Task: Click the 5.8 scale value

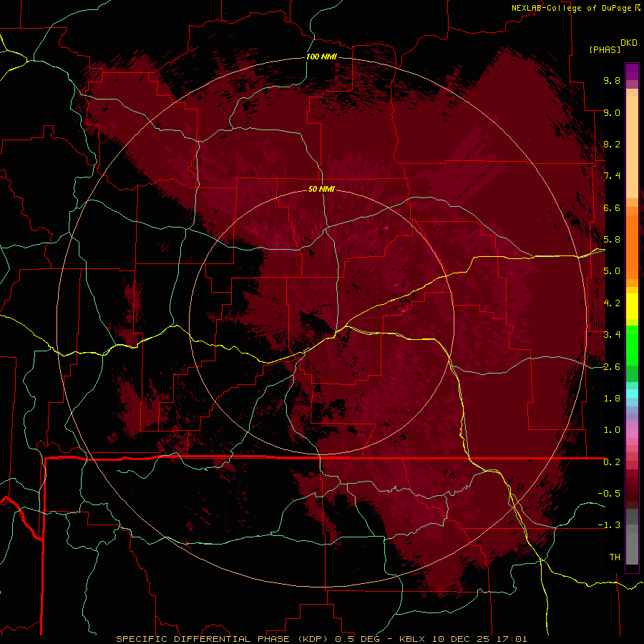Action: point(612,240)
